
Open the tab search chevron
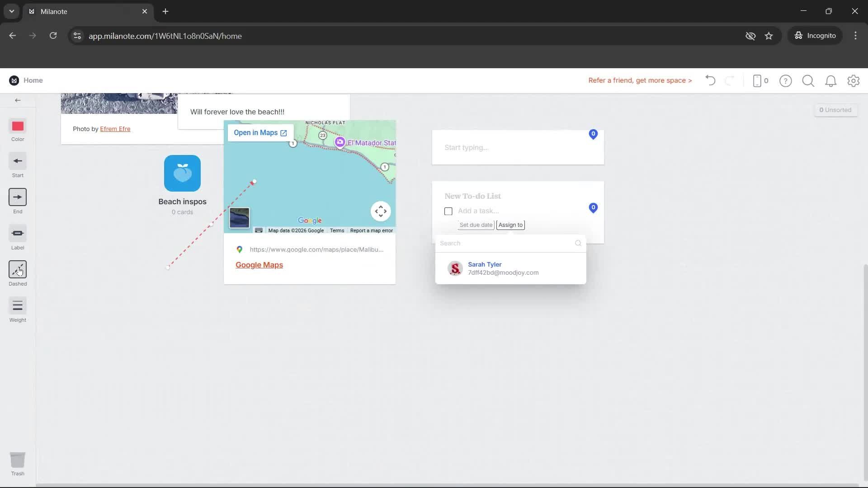pos(11,11)
